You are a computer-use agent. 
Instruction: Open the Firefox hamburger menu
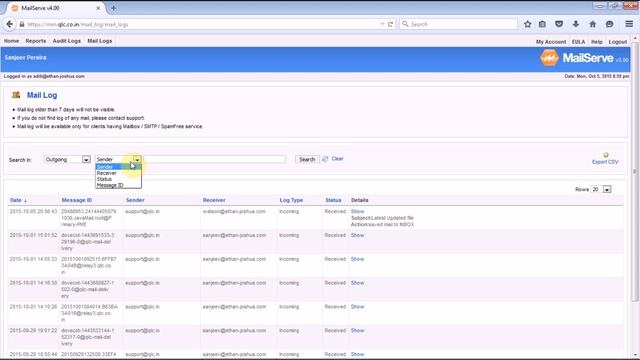(629, 24)
